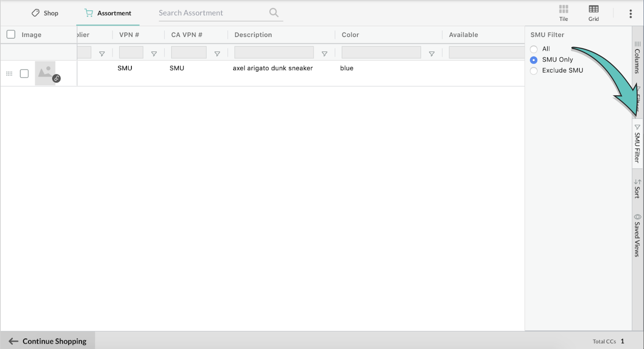644x349 pixels.
Task: Check the select-all checkbox in header
Action: 11,34
